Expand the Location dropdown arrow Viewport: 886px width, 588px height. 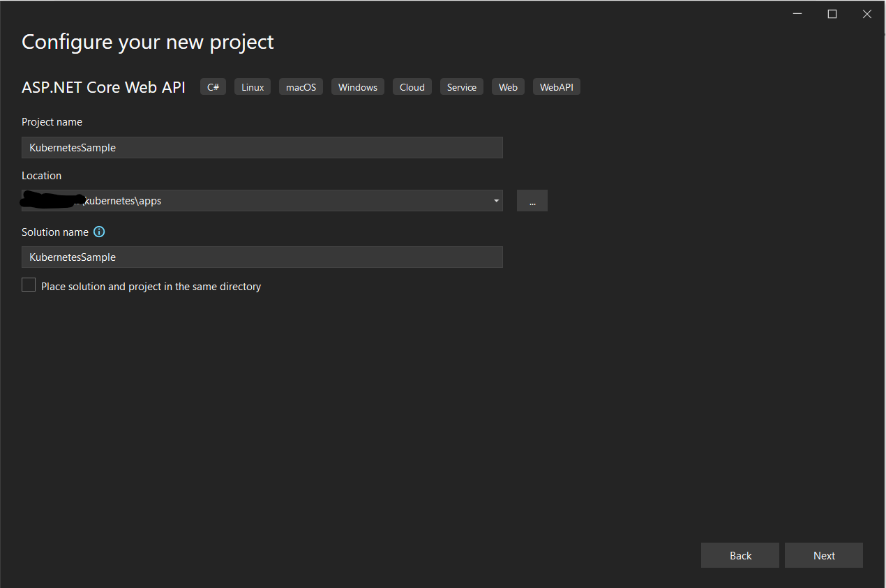pos(496,201)
